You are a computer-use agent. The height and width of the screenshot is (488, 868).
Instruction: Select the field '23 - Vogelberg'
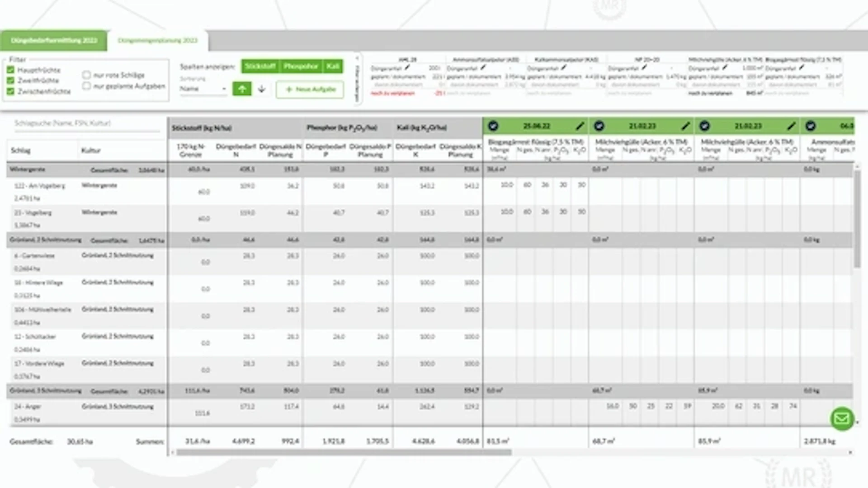point(33,212)
